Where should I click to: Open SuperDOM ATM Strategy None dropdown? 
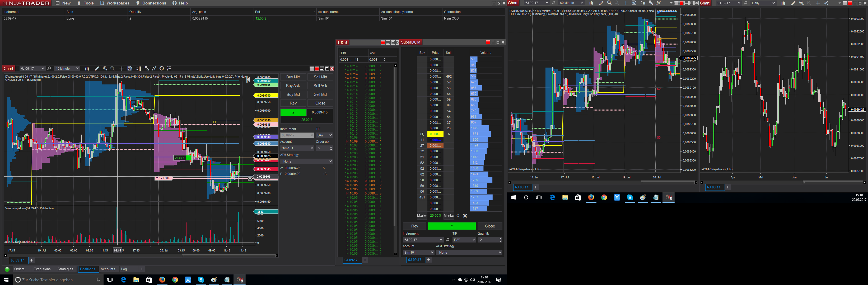point(469,252)
